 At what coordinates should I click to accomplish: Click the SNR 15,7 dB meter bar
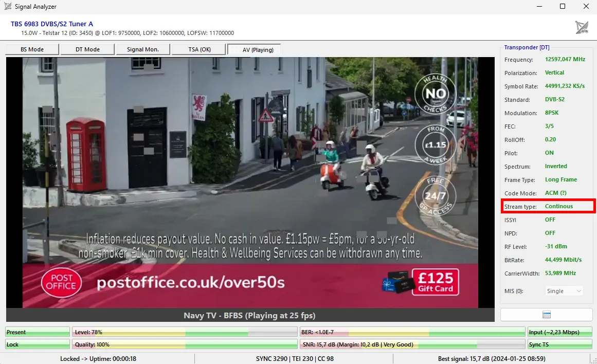pyautogui.click(x=412, y=344)
